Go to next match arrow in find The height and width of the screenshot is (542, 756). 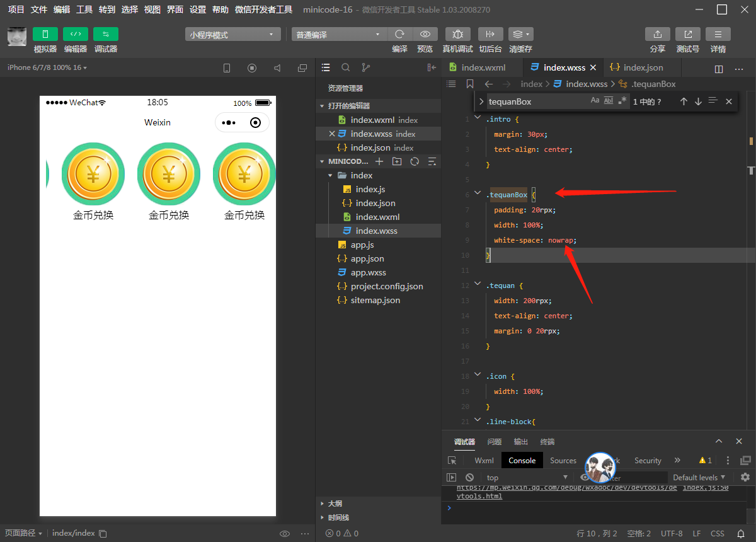(x=698, y=101)
